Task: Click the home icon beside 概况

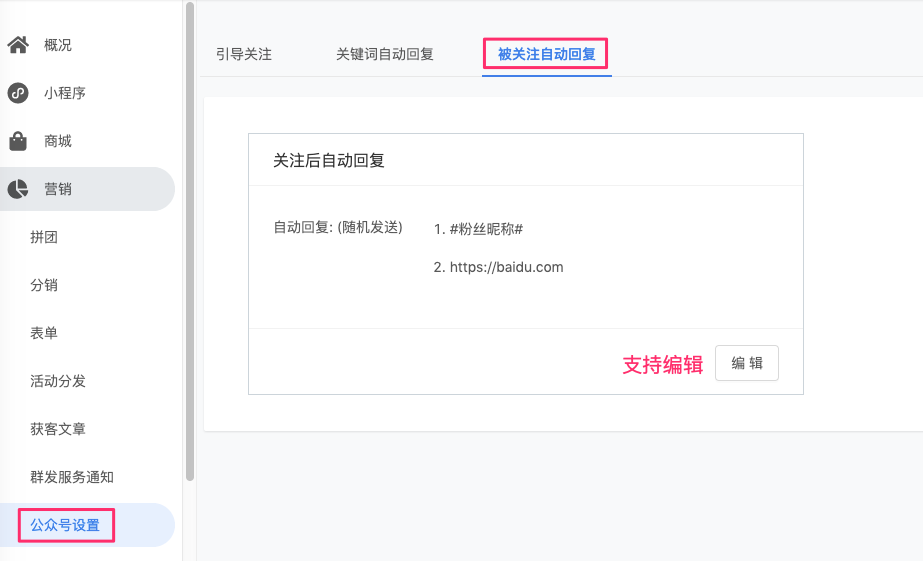Action: pos(18,45)
